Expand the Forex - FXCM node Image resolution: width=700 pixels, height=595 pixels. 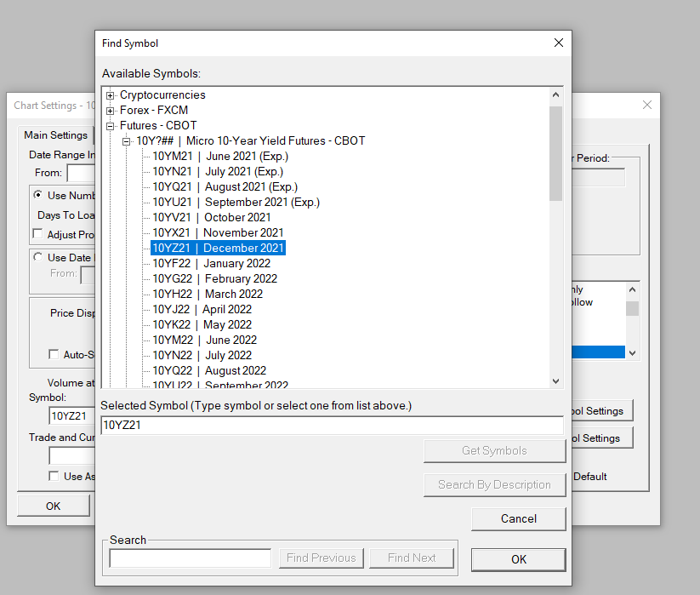click(x=110, y=111)
